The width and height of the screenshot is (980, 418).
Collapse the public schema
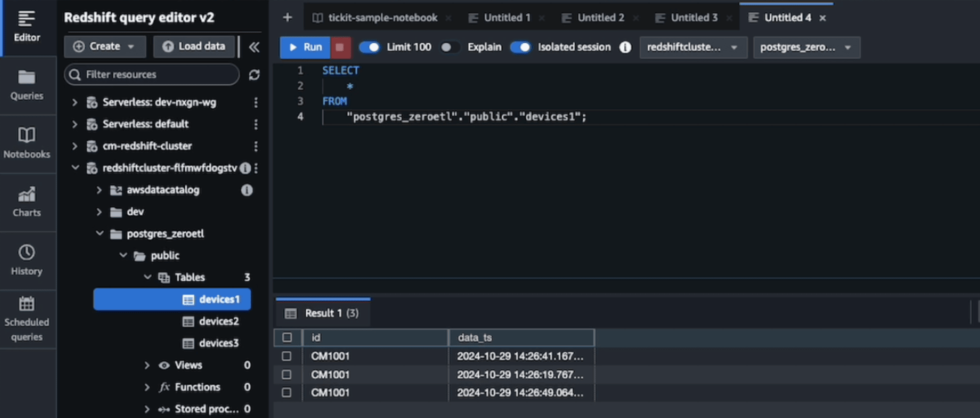123,255
